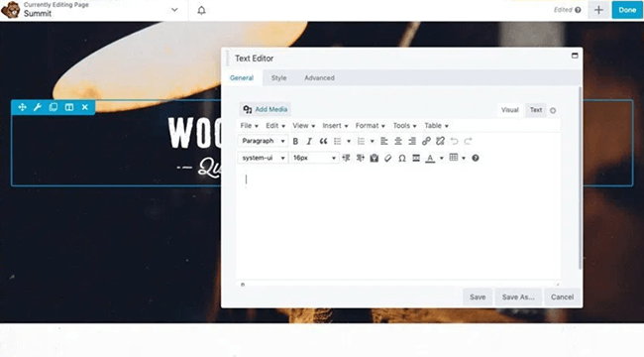The image size is (644, 357).
Task: Maximize the Text Editor panel
Action: point(575,56)
